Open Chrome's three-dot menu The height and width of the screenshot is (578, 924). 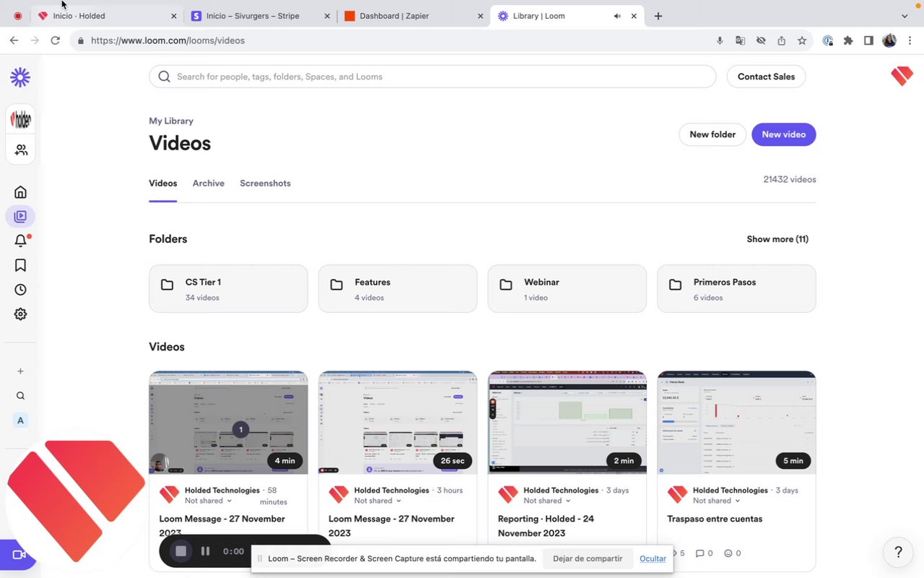click(x=909, y=40)
